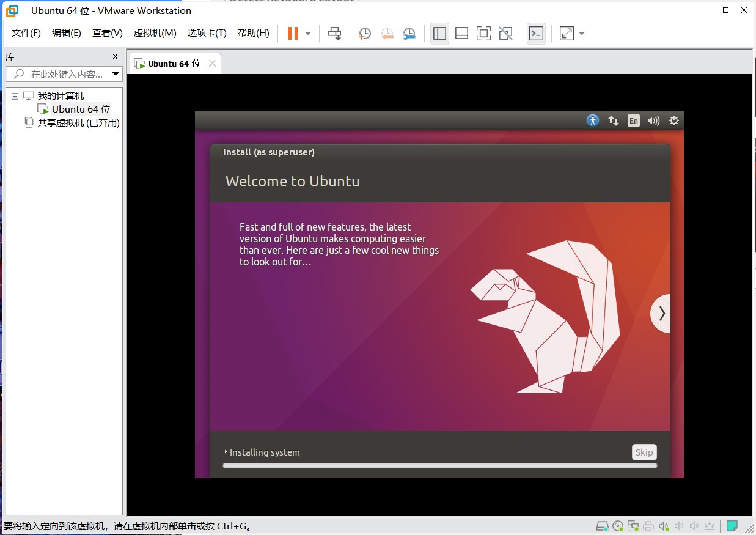Click Send Ctrl+Alt+Del toolbar icon
This screenshot has width=756, height=535.
(334, 34)
